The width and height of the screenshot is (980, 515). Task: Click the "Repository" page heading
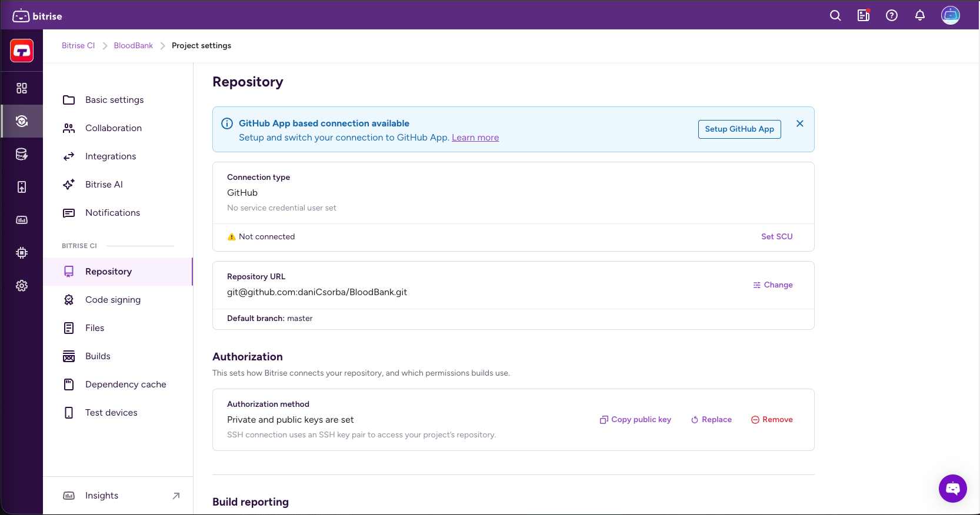point(248,82)
